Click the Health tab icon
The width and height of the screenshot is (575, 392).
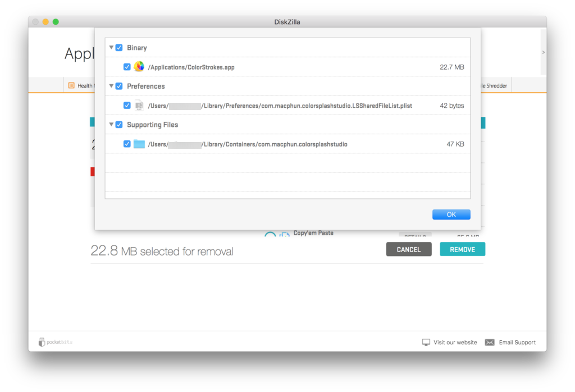pyautogui.click(x=71, y=85)
